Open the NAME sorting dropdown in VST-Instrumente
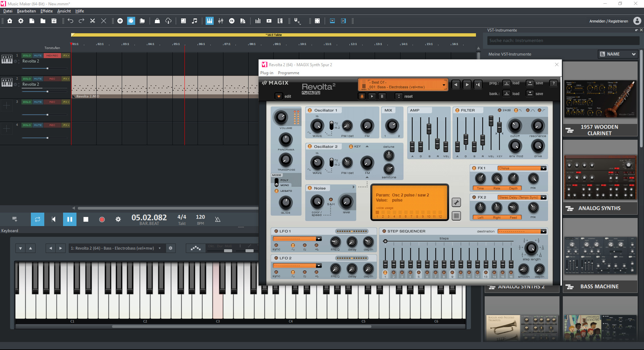This screenshot has width=644, height=350. (x=618, y=54)
